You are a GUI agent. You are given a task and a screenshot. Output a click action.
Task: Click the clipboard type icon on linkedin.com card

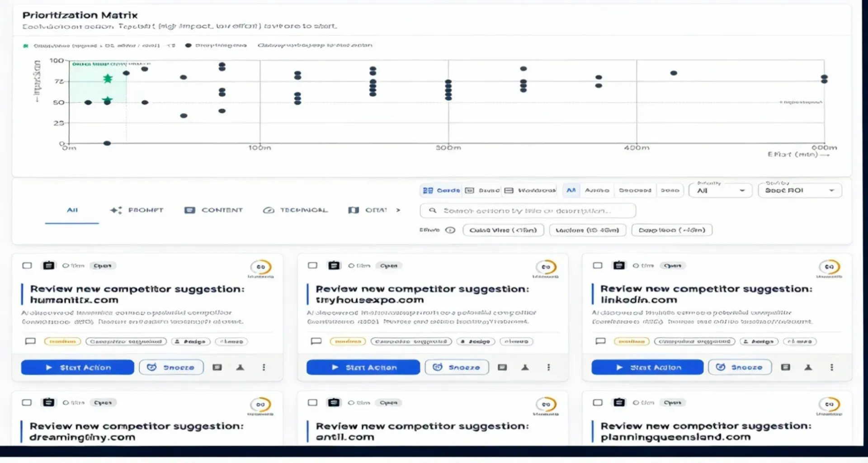[619, 265]
